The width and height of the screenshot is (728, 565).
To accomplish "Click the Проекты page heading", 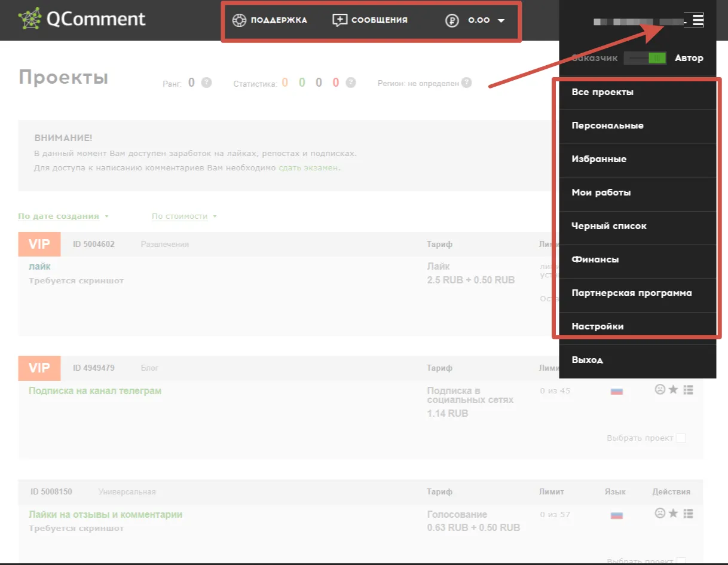I will [x=63, y=77].
